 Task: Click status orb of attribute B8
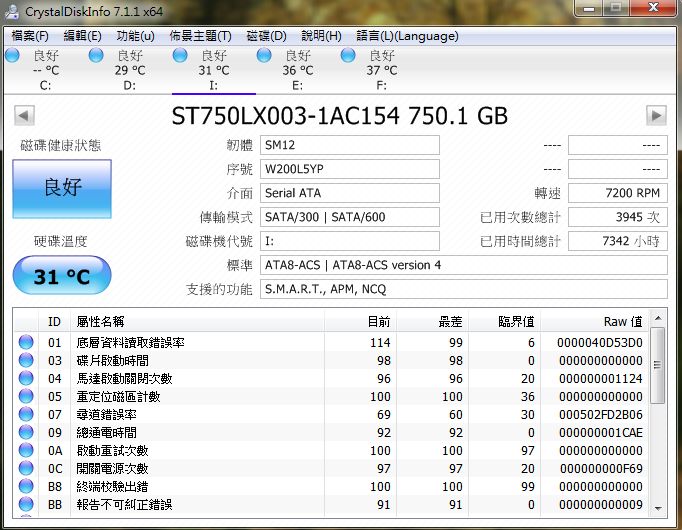coord(26,487)
